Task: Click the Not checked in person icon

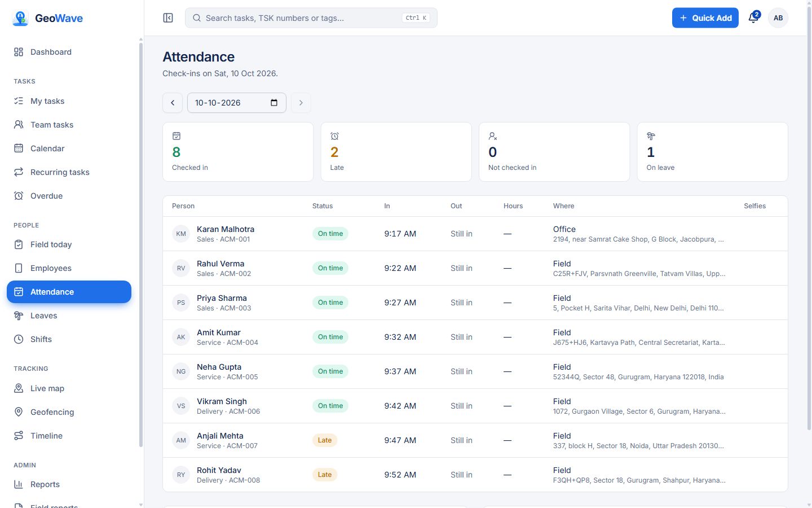Action: (492, 136)
